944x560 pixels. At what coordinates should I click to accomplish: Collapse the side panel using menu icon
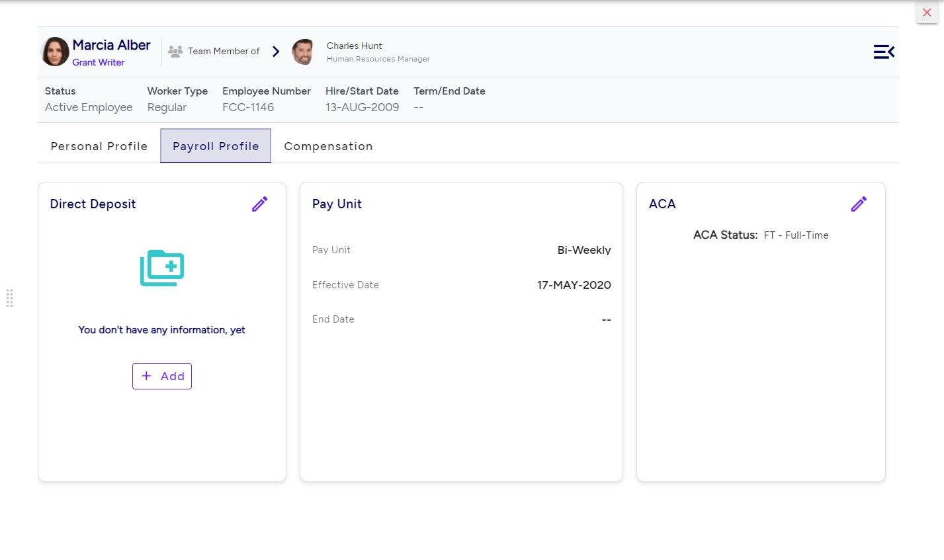884,52
